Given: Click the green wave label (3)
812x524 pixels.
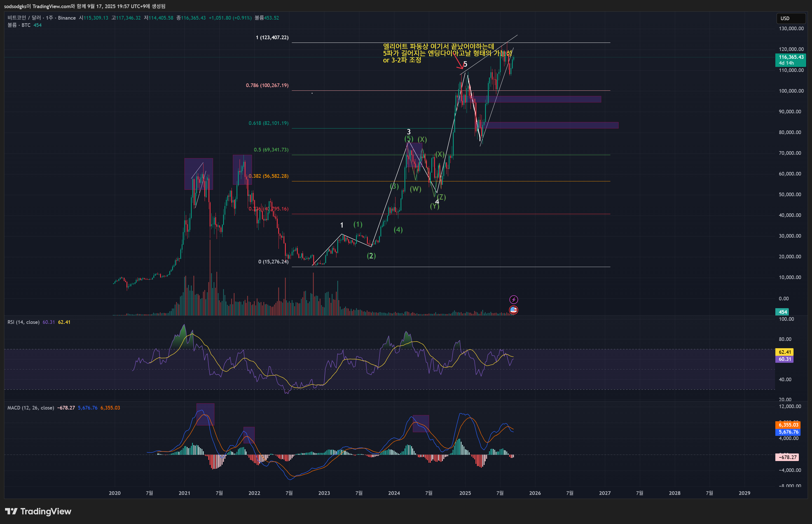Looking at the screenshot, I should (x=394, y=186).
